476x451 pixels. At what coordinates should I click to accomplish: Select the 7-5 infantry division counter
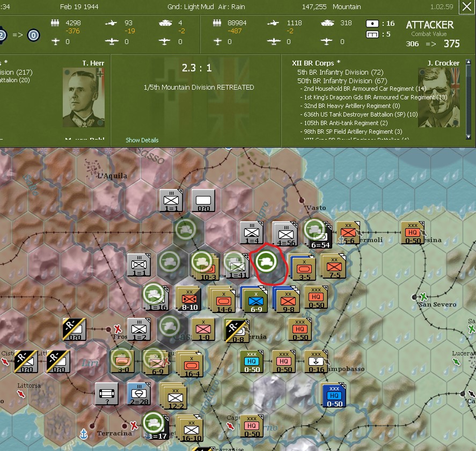pos(334,266)
